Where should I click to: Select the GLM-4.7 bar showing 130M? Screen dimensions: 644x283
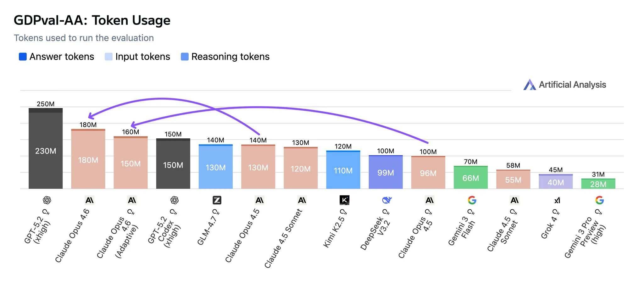216,167
